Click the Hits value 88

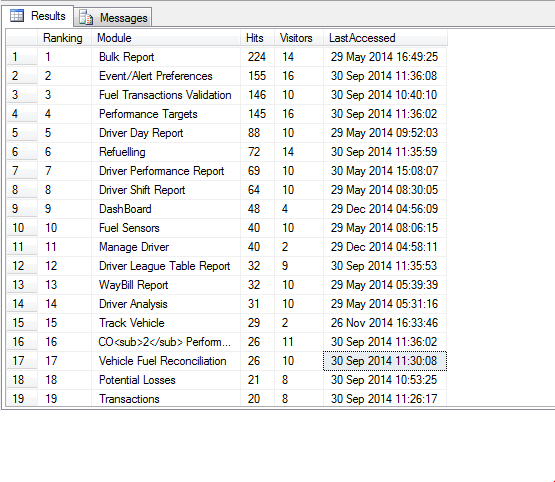point(257,133)
